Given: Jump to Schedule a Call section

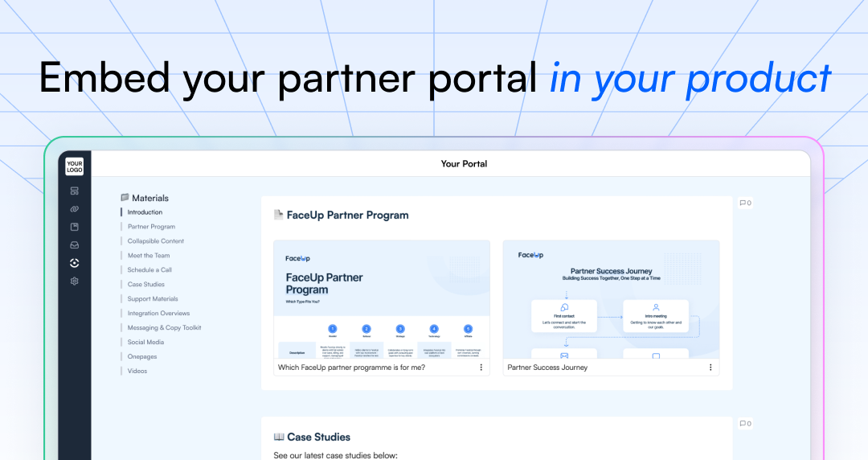Looking at the screenshot, I should (x=149, y=270).
